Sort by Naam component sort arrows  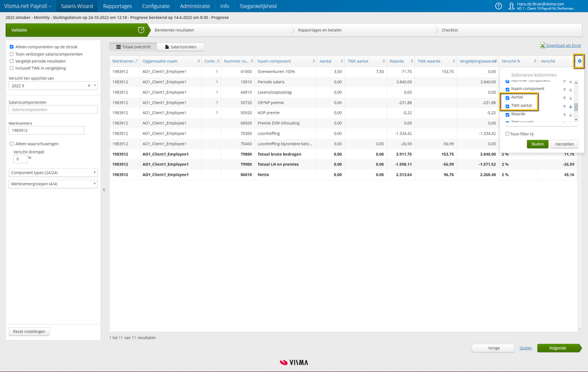[314, 61]
